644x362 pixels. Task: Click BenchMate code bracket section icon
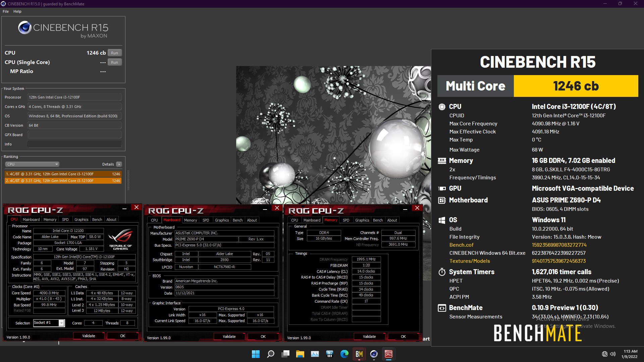coord(442,308)
